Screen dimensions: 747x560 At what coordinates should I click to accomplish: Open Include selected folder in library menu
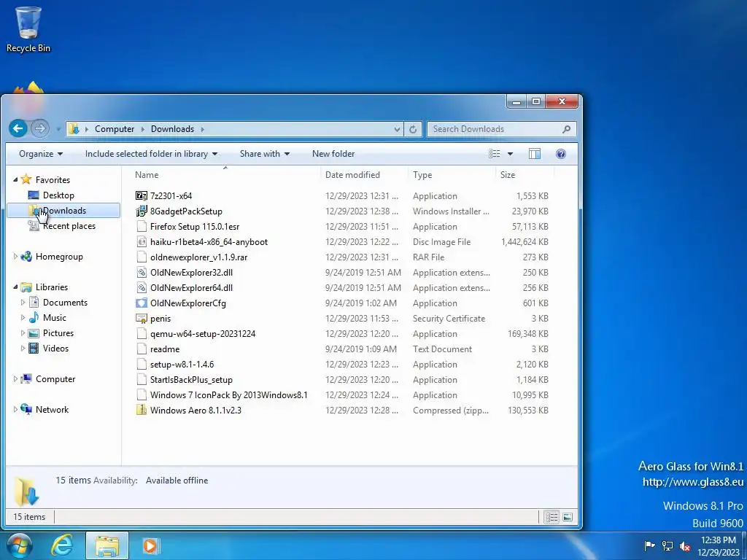[152, 154]
